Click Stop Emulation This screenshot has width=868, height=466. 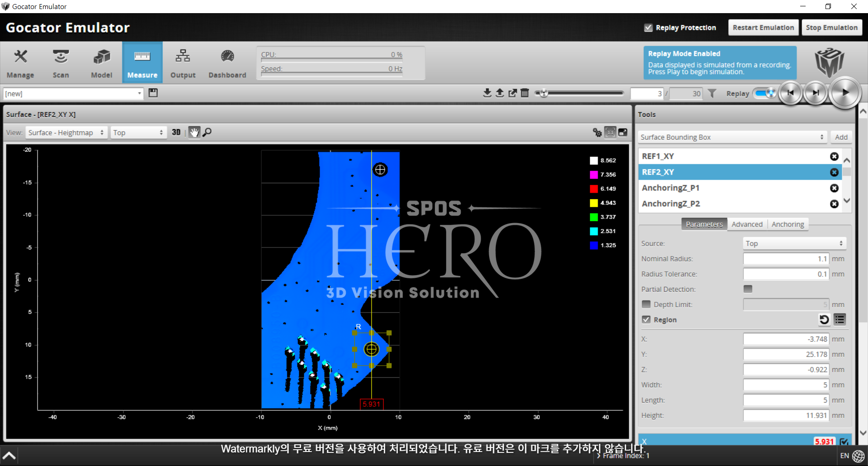click(831, 28)
